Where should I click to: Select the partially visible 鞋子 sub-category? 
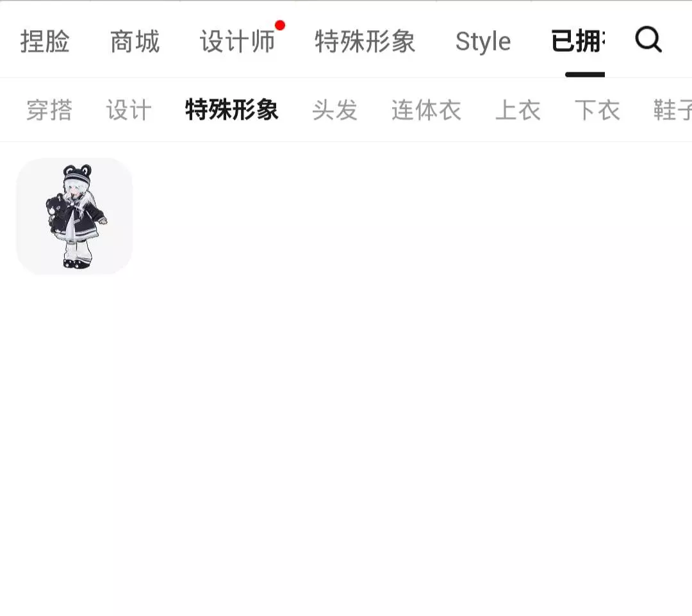673,110
